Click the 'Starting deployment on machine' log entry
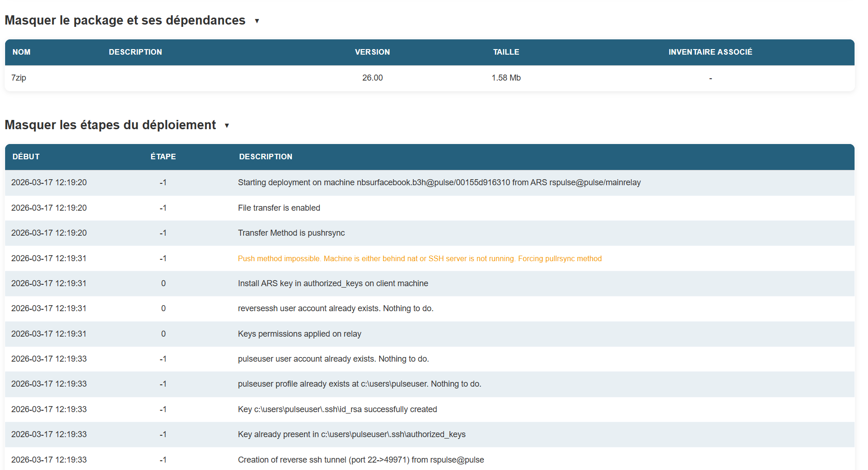Viewport: 868px width, 470px height. pyautogui.click(x=439, y=182)
